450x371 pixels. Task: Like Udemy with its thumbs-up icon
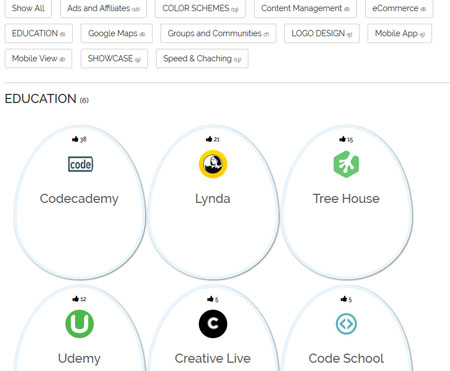(76, 299)
